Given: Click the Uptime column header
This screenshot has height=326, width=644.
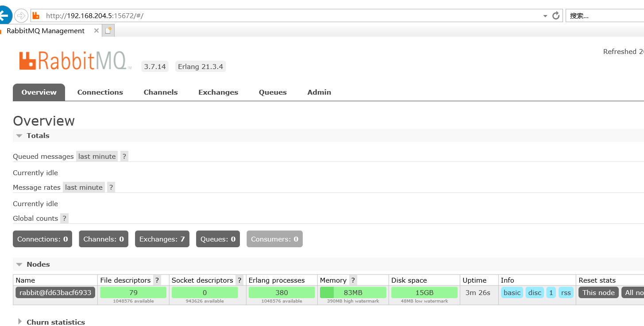Looking at the screenshot, I should coord(474,280).
